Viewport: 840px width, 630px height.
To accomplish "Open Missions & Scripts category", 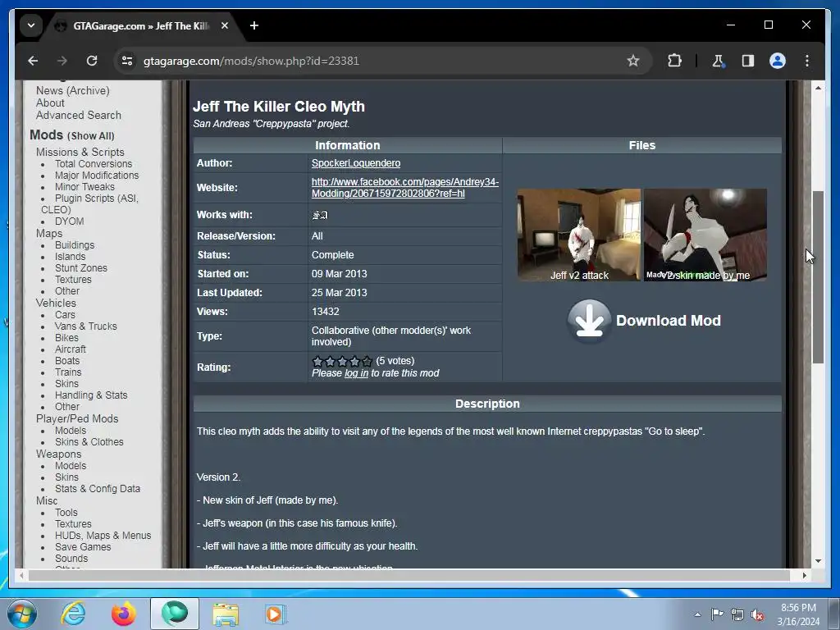I will (x=80, y=152).
